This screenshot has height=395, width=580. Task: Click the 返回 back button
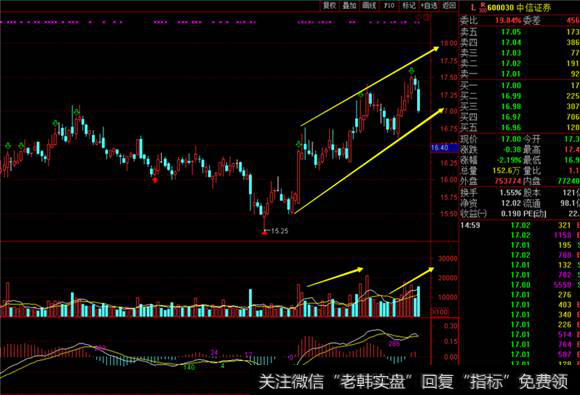449,5
